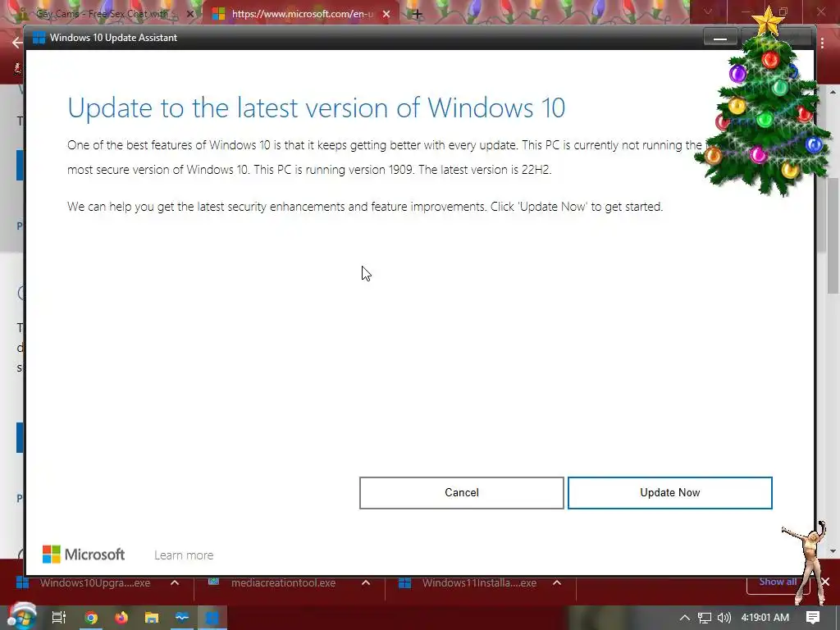Image resolution: width=840 pixels, height=630 pixels.
Task: Expand options for Windows11Installation download
Action: 557,583
